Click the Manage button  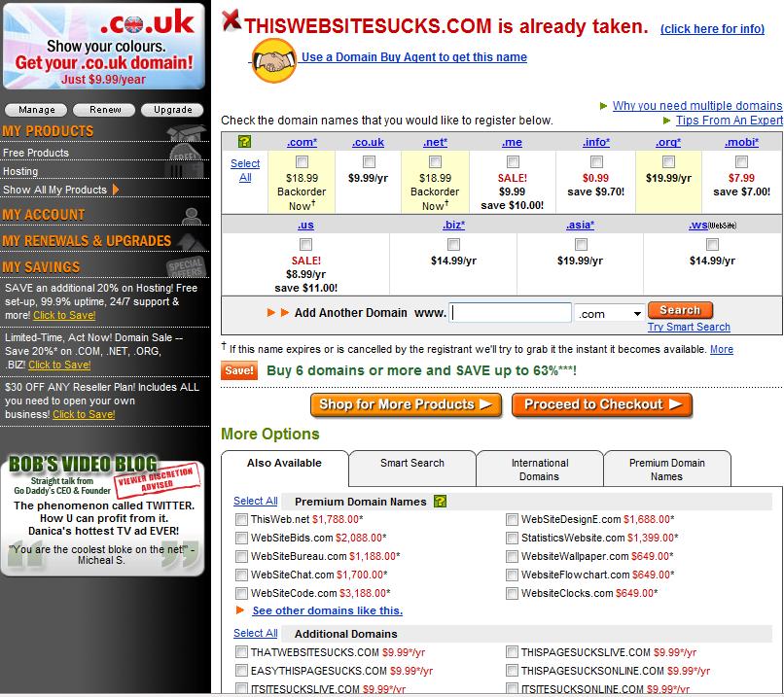coord(37,110)
